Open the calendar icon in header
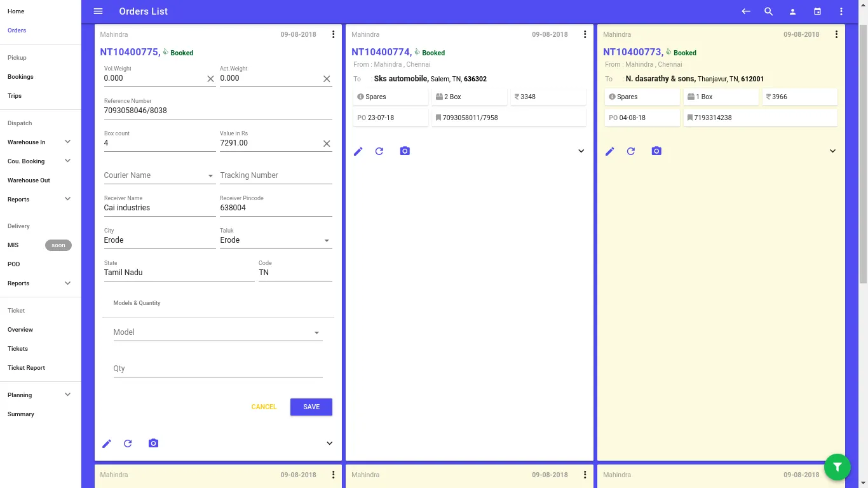 pos(818,11)
